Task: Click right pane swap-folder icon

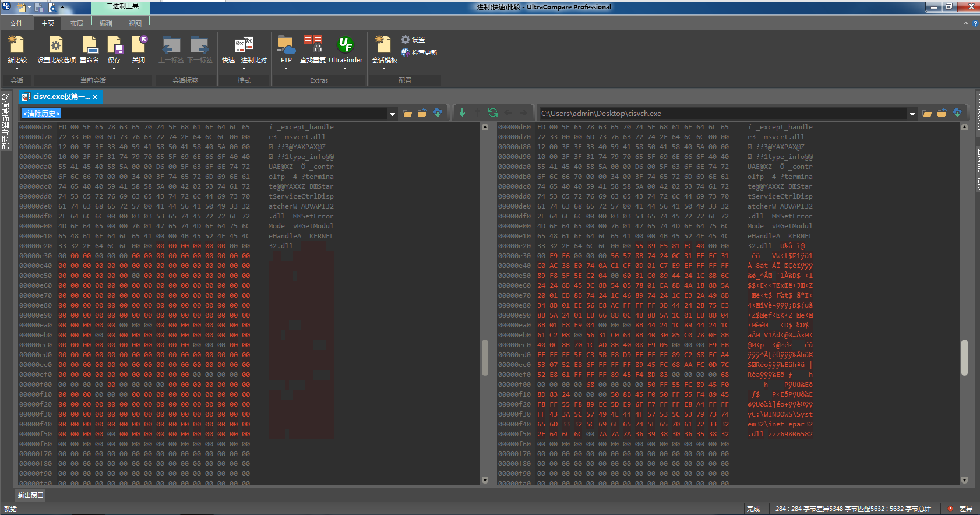Action: tap(942, 113)
